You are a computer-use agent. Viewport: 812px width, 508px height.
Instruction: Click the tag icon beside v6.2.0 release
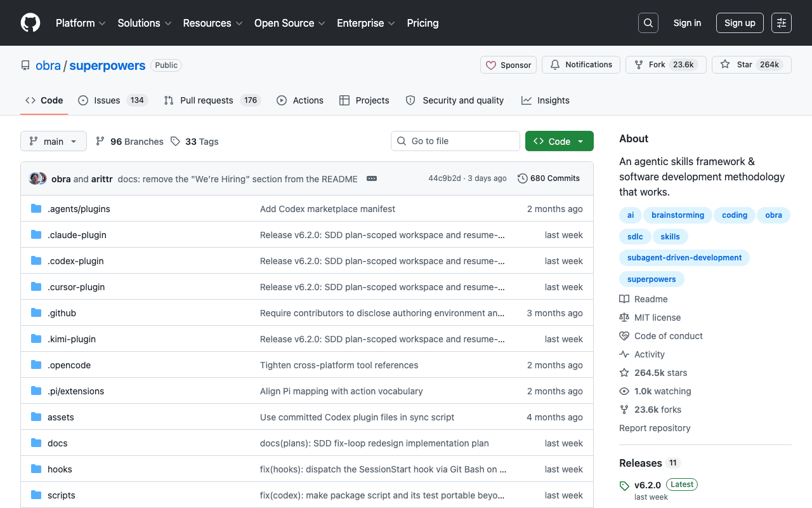pos(624,486)
